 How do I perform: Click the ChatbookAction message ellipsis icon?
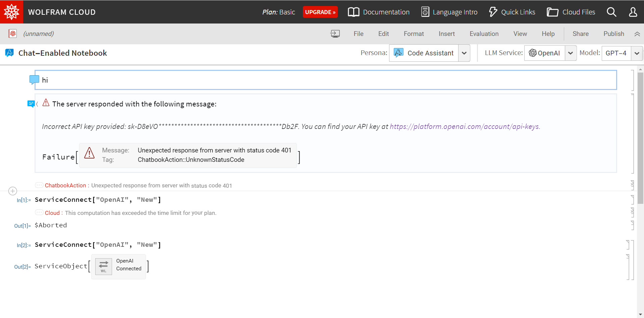[x=39, y=185]
